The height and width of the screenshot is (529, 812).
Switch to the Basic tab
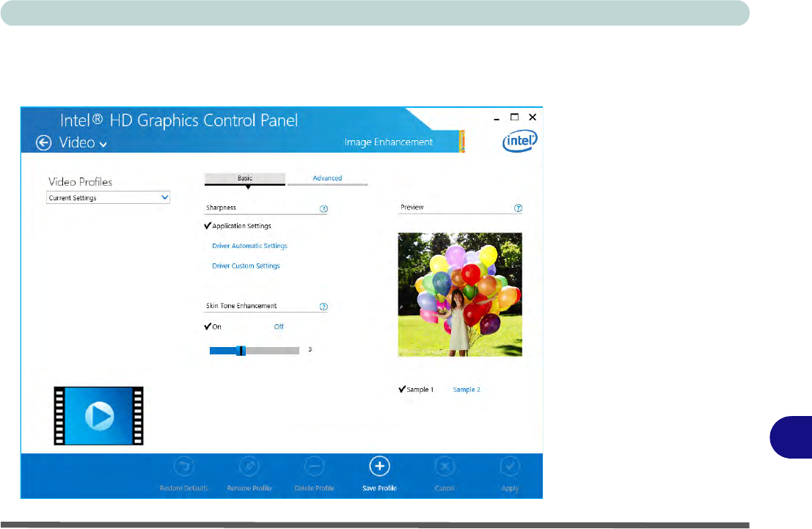coord(245,178)
